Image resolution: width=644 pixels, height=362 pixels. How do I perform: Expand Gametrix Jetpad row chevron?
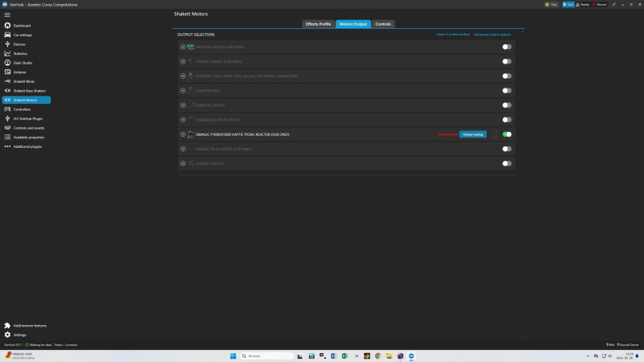[x=183, y=105]
